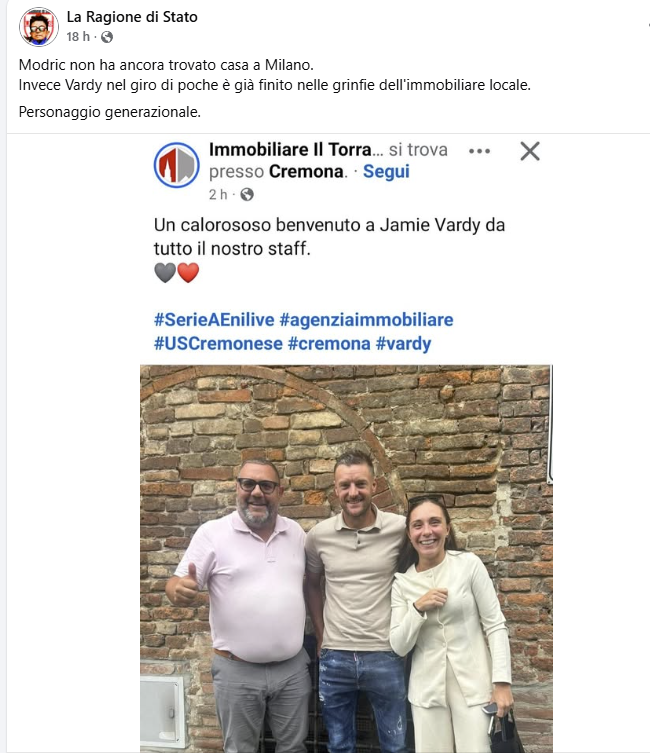Image resolution: width=650 pixels, height=753 pixels.
Task: Click the 2 h timestamp of shared post
Action: (218, 194)
